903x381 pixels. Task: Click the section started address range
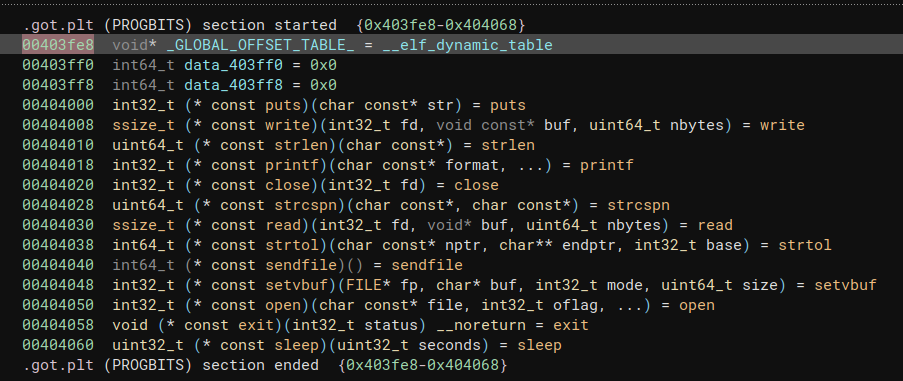point(441,25)
